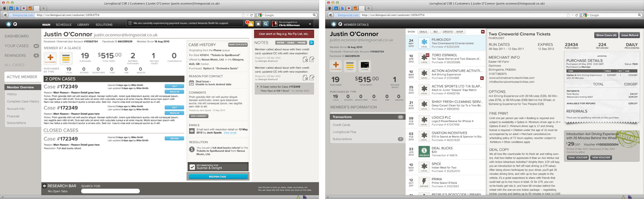Open Your Cases in the sidebar
The image size is (644, 199).
tap(17, 46)
